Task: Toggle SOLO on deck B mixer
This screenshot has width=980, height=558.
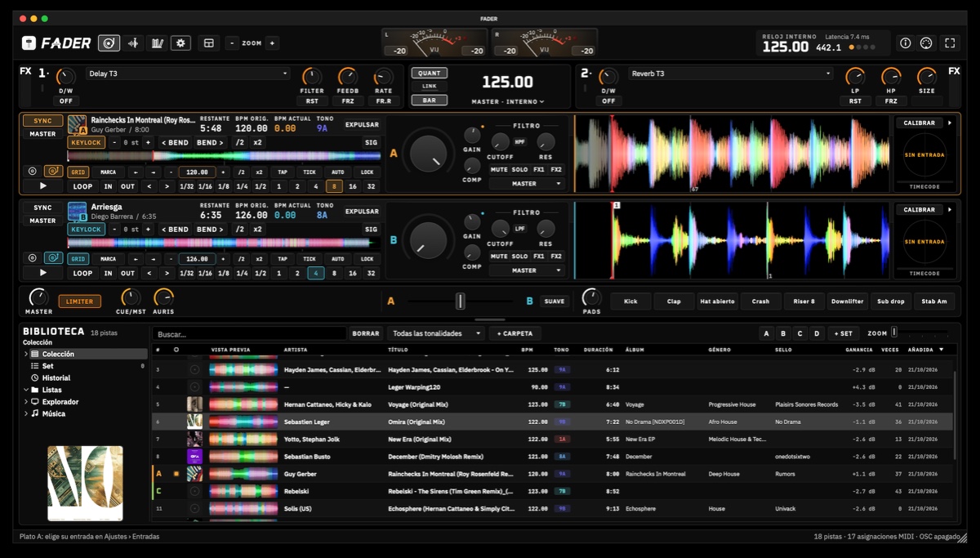Action: 519,257
